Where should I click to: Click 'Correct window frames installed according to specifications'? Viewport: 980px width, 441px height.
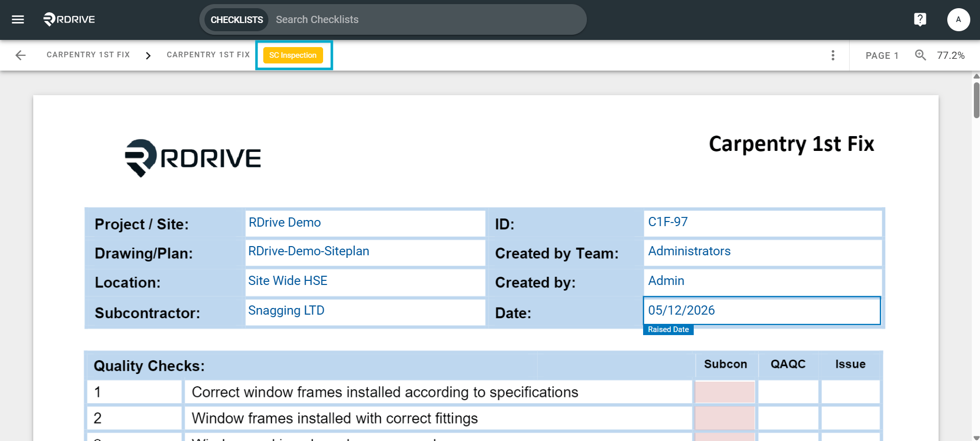tap(385, 392)
